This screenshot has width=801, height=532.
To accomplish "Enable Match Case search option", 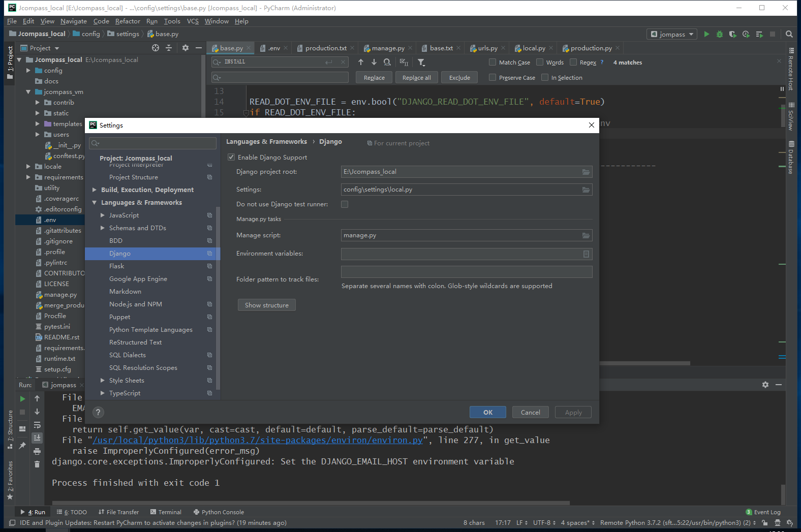I will click(x=492, y=62).
